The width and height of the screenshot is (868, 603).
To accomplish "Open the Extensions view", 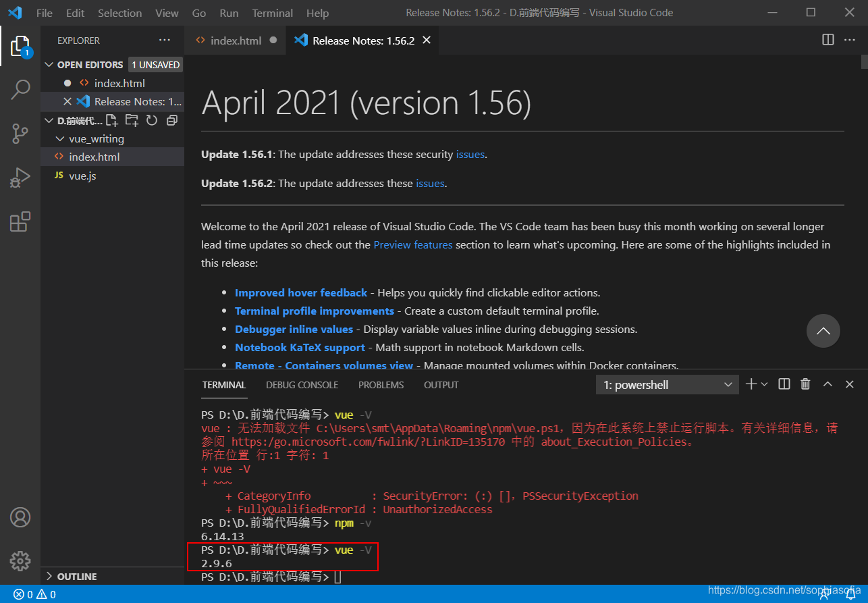I will pyautogui.click(x=20, y=221).
